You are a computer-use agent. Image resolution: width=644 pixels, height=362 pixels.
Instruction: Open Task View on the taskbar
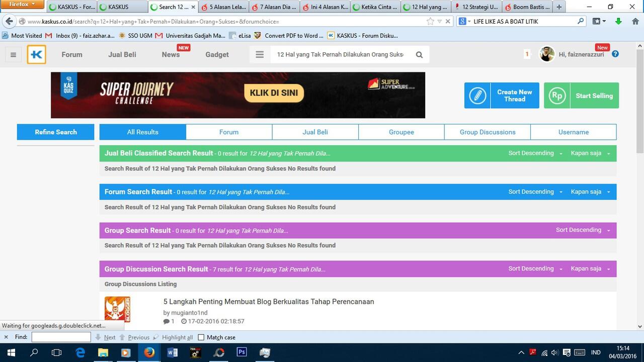tap(57, 352)
